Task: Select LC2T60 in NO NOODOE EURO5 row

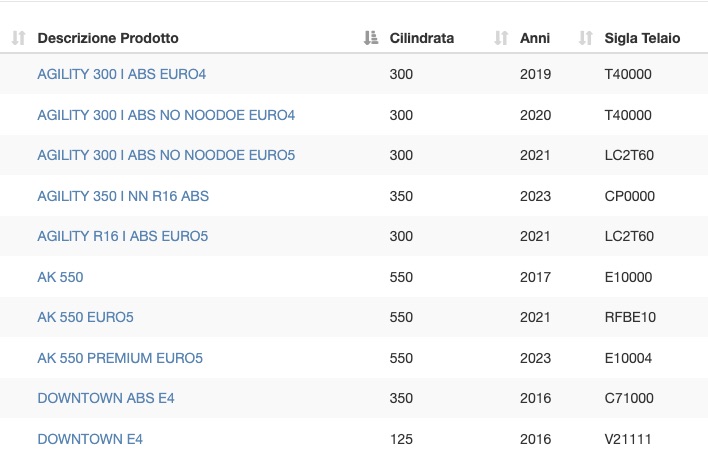Action: click(629, 155)
